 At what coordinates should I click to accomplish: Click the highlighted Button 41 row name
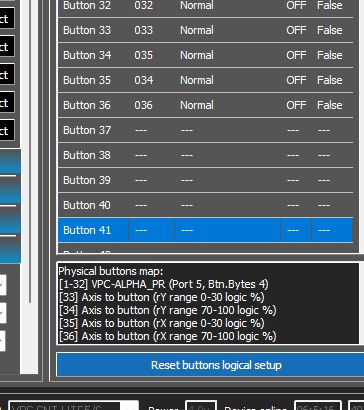click(87, 230)
